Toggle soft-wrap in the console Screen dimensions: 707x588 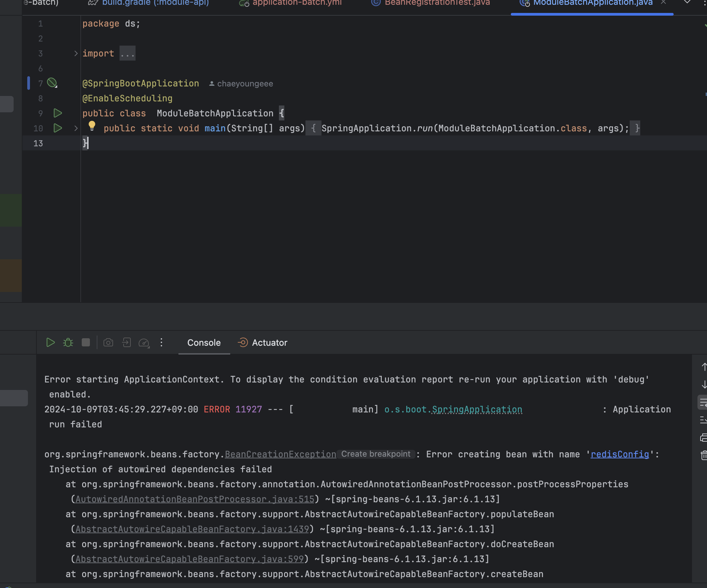click(x=704, y=403)
